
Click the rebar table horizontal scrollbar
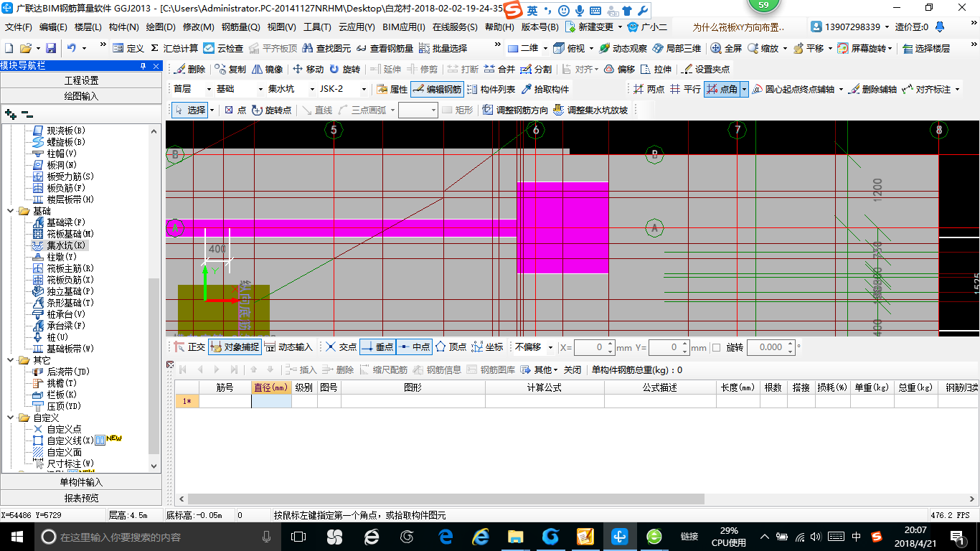click(x=445, y=499)
